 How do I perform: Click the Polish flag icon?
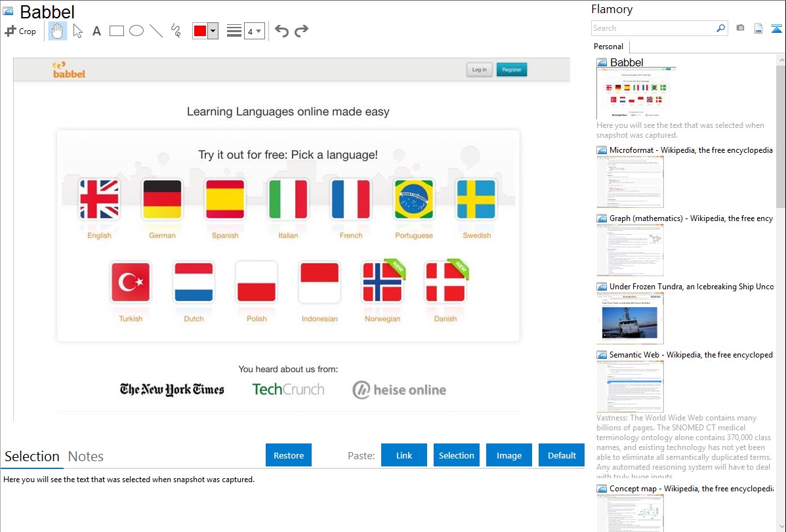pos(257,282)
